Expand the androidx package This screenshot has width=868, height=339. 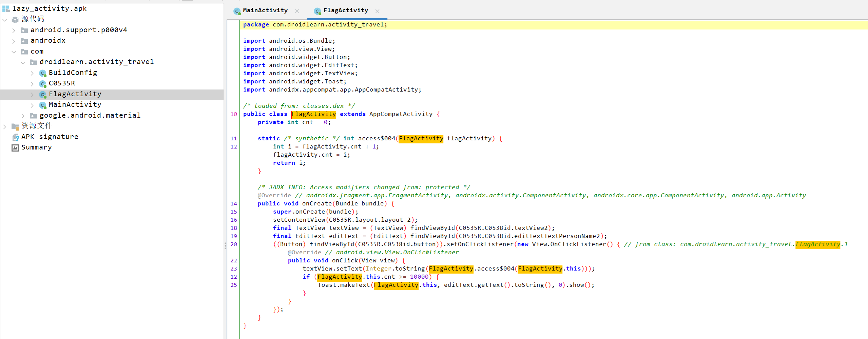pyautogui.click(x=14, y=41)
